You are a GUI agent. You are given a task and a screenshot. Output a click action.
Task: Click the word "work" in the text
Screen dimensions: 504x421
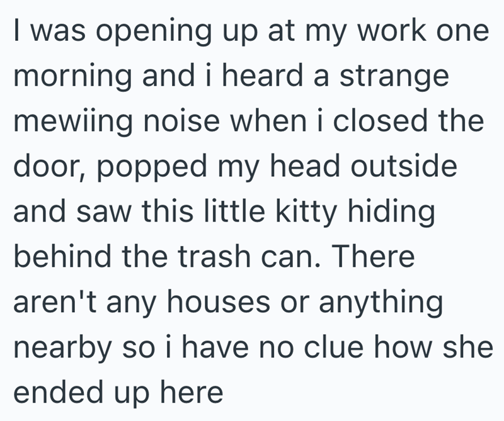pos(383,31)
